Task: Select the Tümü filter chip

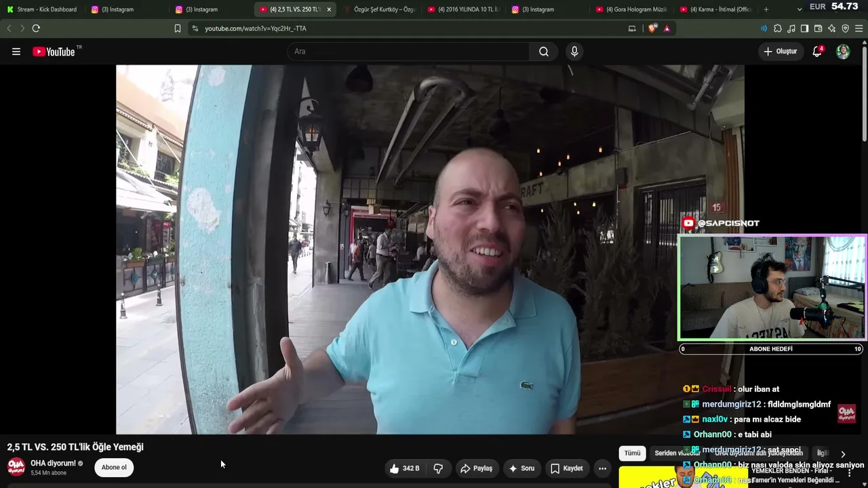Action: (x=632, y=453)
